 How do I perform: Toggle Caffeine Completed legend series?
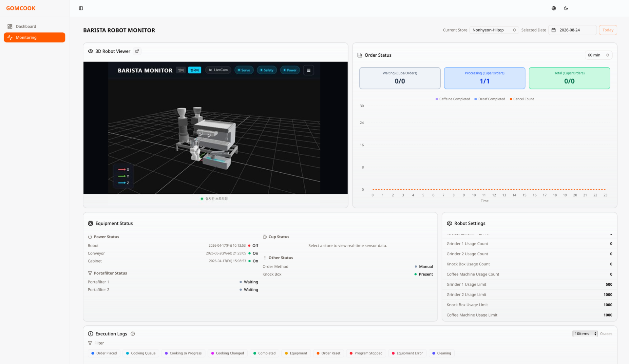tap(453, 99)
